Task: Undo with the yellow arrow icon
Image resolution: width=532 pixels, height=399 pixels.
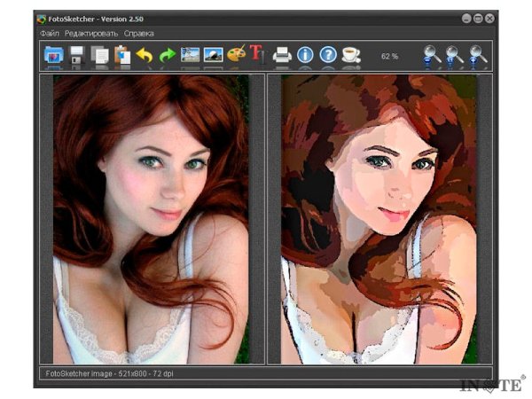Action: click(x=145, y=55)
